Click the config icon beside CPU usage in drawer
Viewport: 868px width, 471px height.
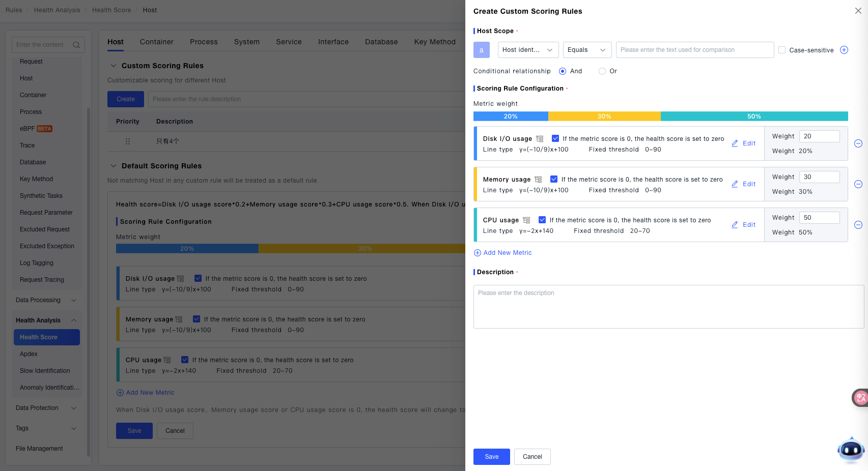click(x=526, y=220)
